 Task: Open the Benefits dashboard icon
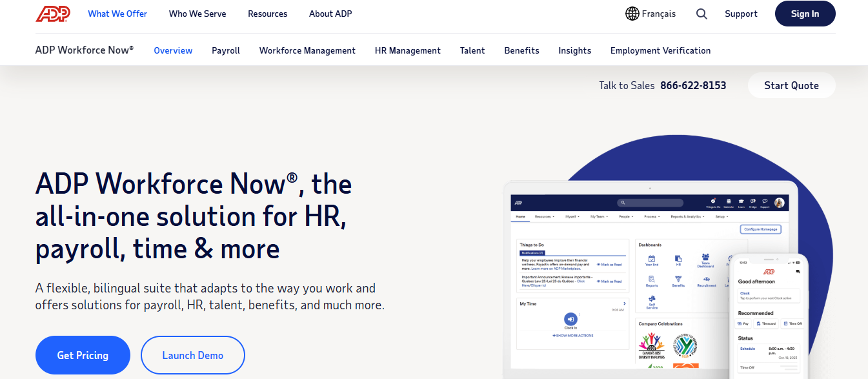[678, 279]
